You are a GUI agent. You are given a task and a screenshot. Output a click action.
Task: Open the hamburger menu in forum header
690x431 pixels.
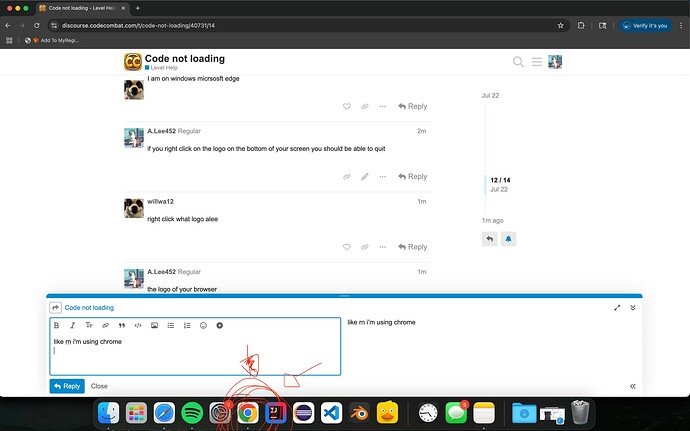point(536,62)
